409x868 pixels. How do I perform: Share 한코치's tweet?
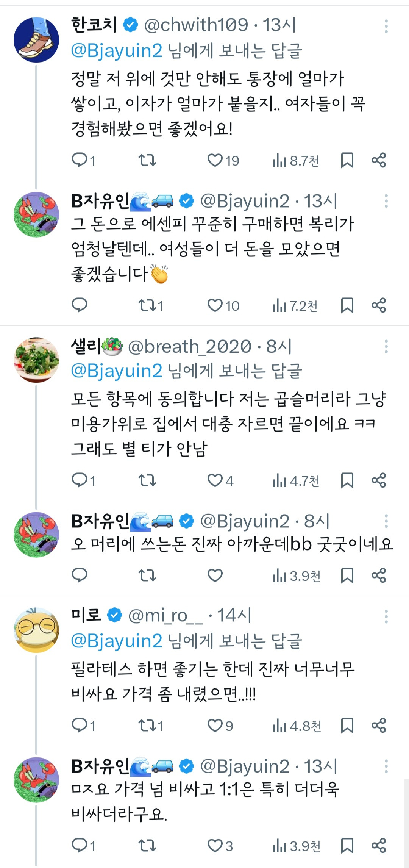(x=378, y=160)
